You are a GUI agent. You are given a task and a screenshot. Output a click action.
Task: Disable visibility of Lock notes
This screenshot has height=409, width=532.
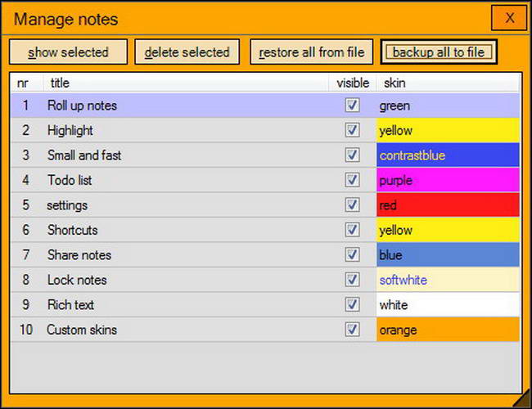coord(353,280)
